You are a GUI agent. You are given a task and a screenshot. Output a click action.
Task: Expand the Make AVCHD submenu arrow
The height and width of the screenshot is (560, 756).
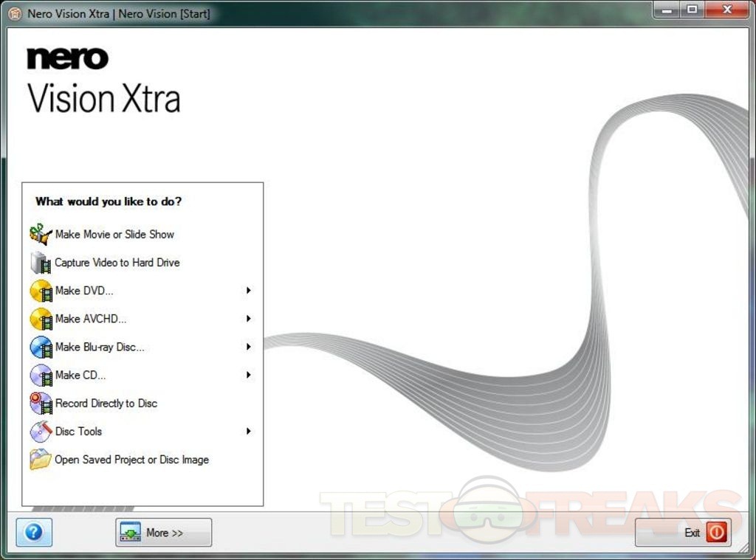click(x=249, y=319)
